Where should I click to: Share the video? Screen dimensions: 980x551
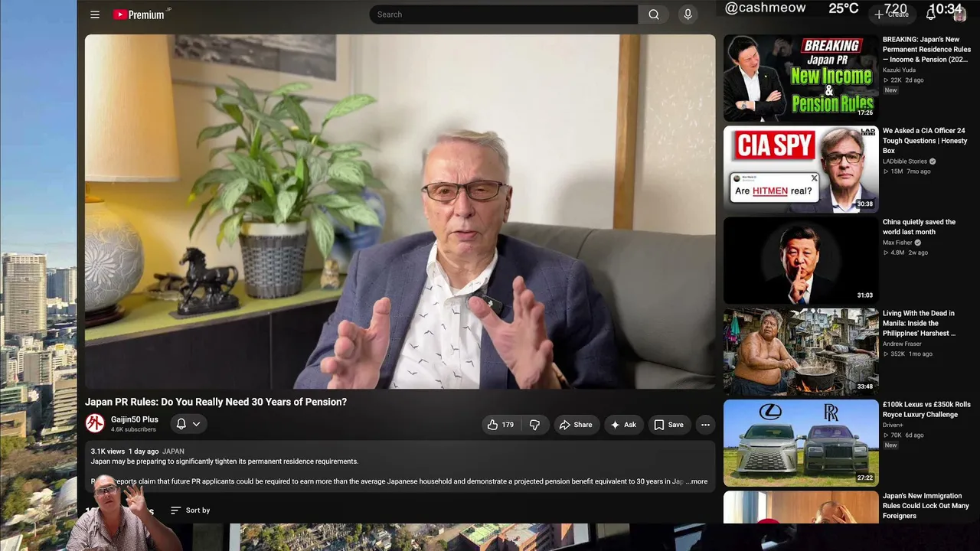(576, 425)
